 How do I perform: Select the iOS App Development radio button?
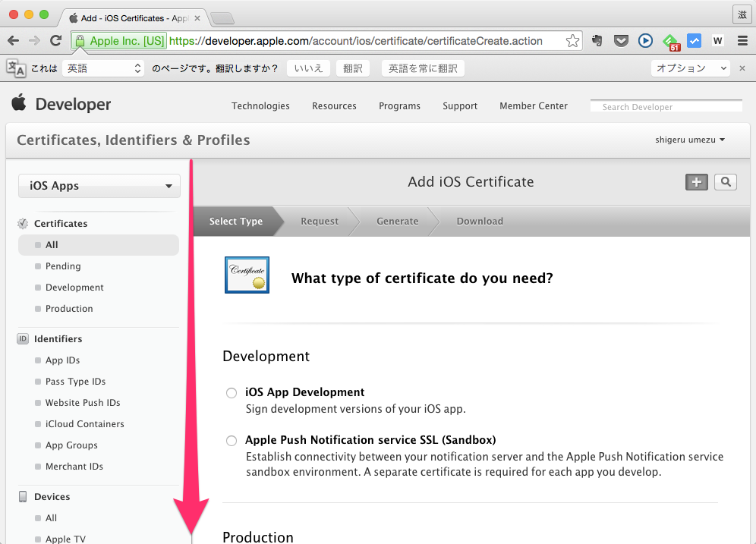pyautogui.click(x=232, y=393)
